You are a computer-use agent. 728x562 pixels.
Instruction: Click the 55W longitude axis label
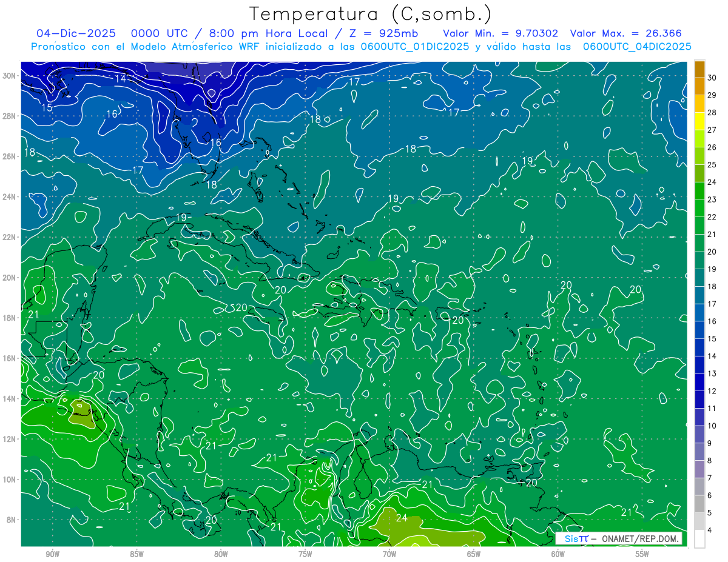coord(642,554)
